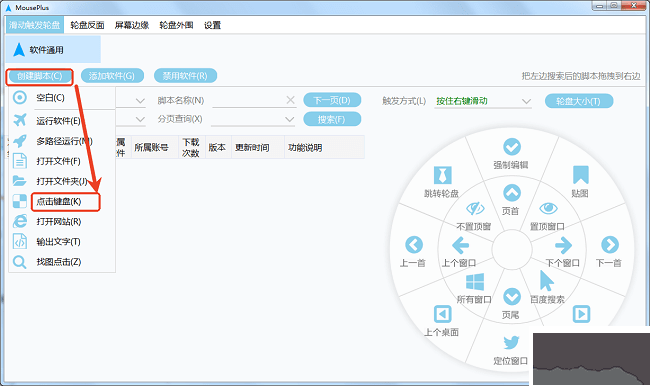Viewport: 650px width, 386px height.
Task: Click the 贴图 bookmark wheel icon
Action: pyautogui.click(x=581, y=175)
